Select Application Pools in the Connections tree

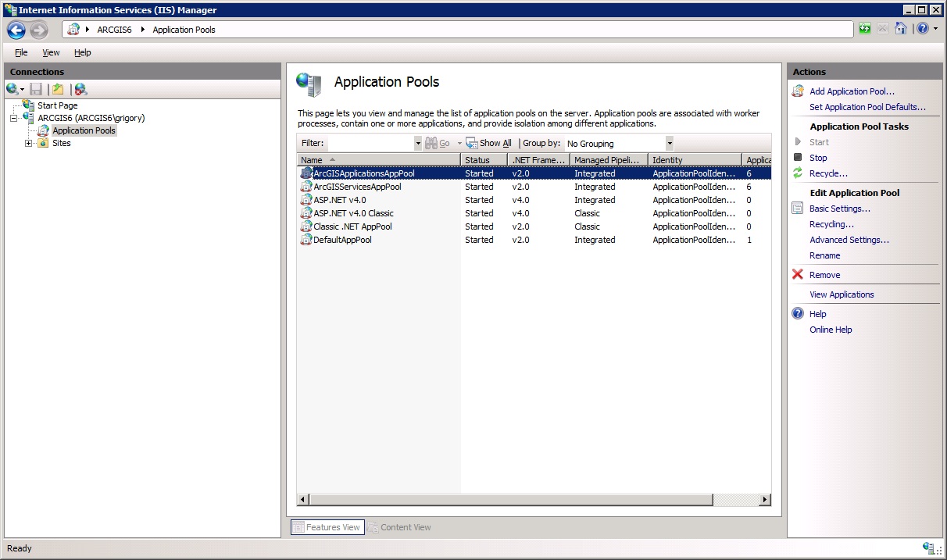pos(84,130)
